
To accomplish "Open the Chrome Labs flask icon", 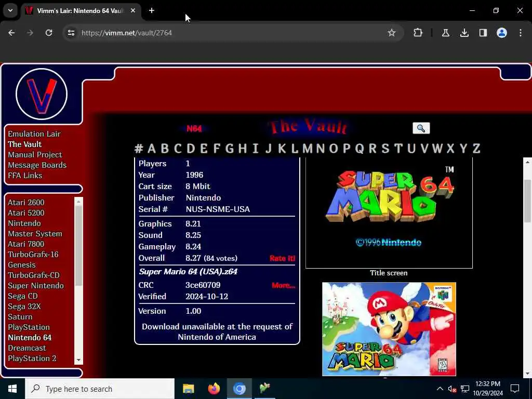I will pos(445,33).
